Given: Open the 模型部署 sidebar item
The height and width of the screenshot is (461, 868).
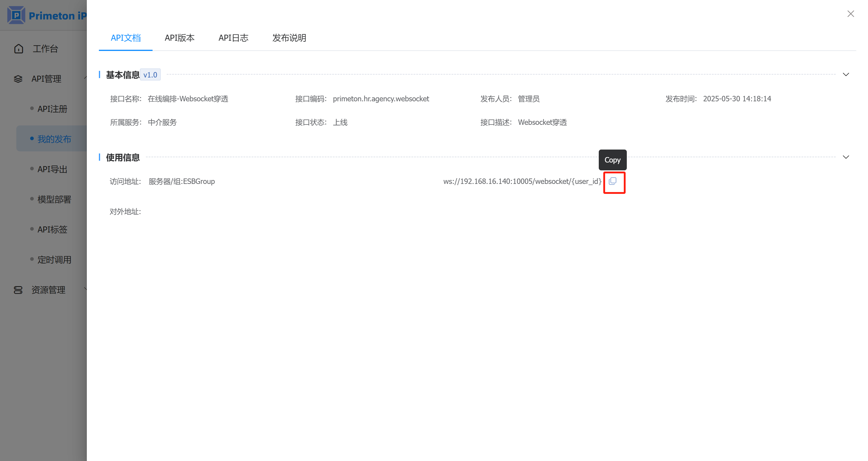Looking at the screenshot, I should coord(54,199).
